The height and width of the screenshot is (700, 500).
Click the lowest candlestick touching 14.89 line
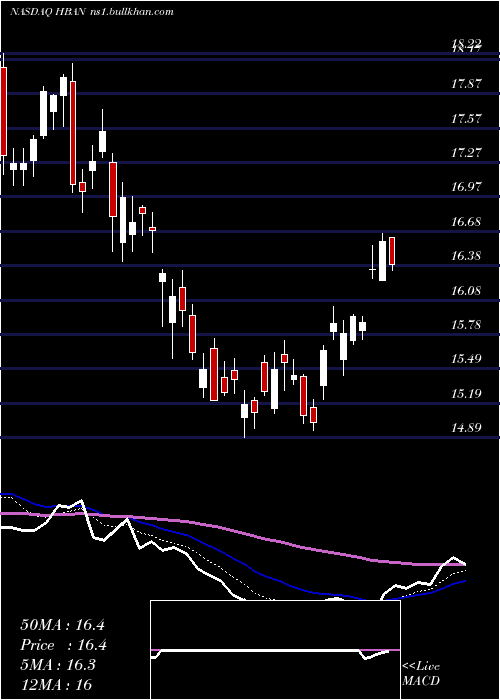(244, 413)
